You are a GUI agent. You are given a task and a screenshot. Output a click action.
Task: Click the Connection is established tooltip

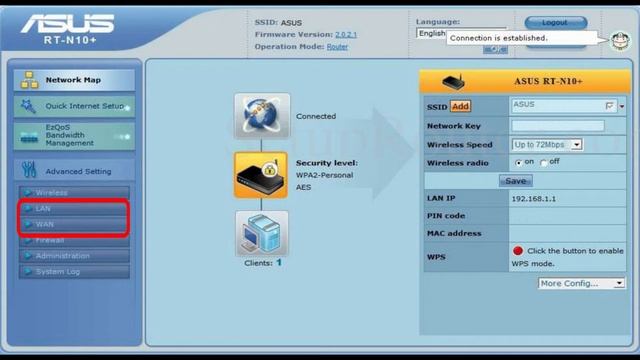point(522,38)
